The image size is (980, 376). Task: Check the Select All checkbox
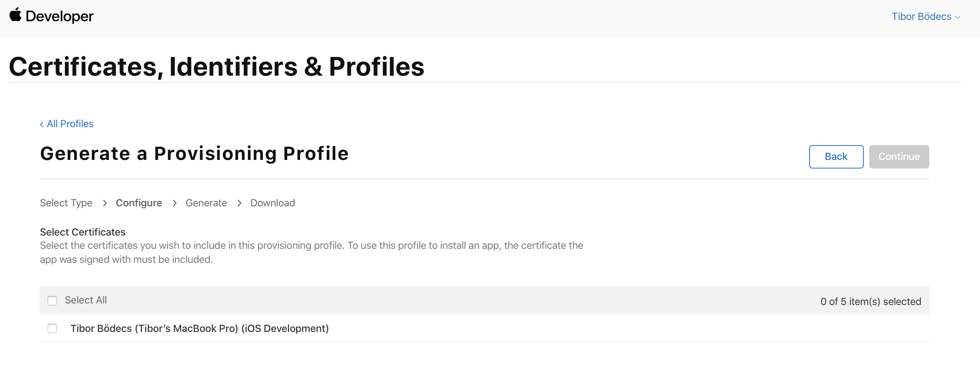pos(52,300)
